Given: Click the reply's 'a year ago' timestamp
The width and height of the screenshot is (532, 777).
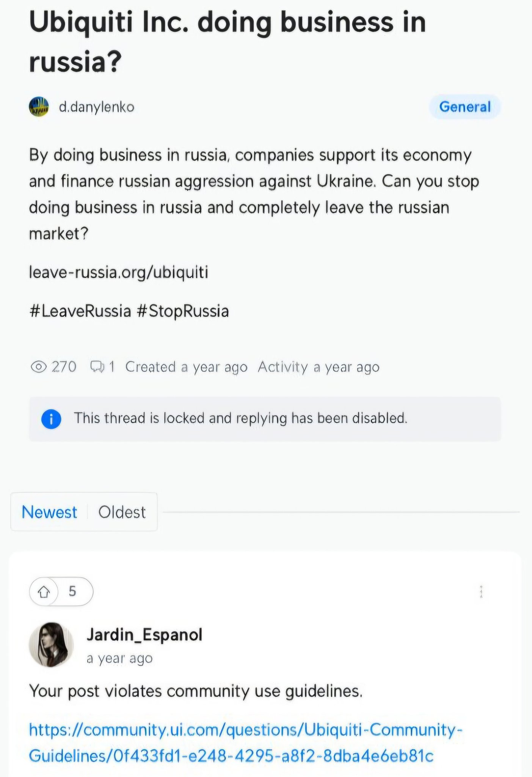Looking at the screenshot, I should pos(119,658).
